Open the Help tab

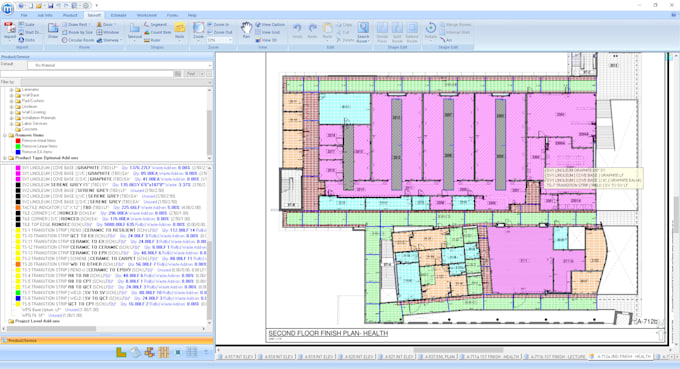(192, 15)
